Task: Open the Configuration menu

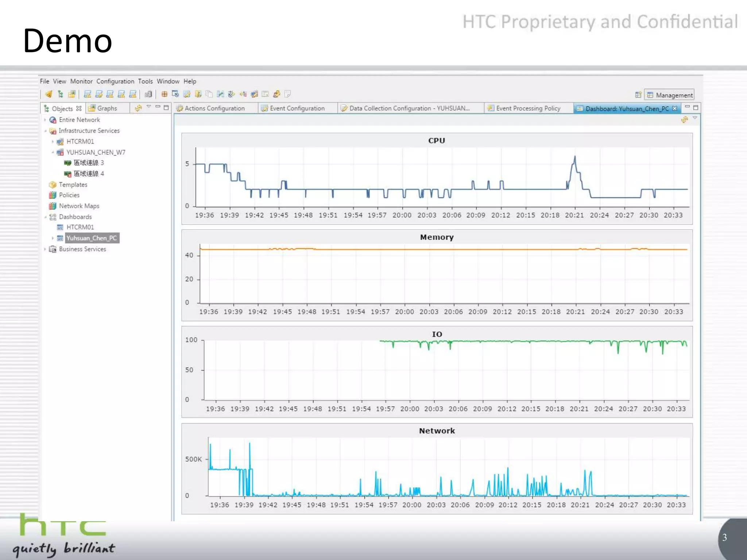Action: coord(115,81)
